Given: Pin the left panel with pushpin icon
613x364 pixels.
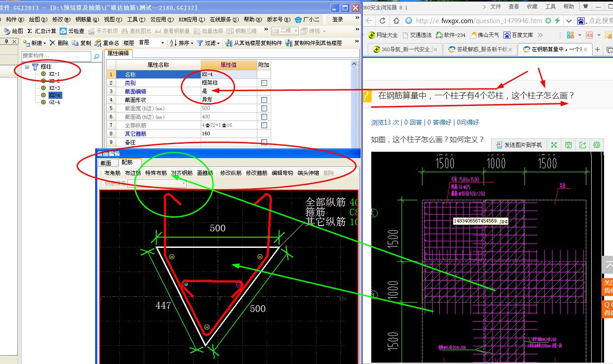Looking at the screenshot, I should 7,42.
